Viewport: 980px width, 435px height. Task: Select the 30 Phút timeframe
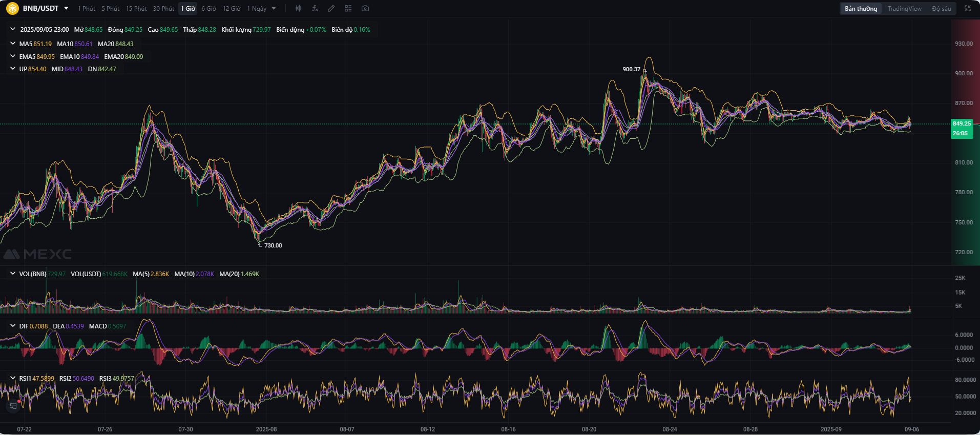tap(163, 9)
